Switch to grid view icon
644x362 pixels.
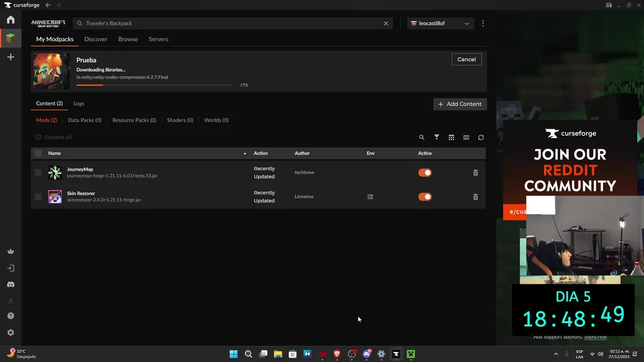click(x=451, y=137)
